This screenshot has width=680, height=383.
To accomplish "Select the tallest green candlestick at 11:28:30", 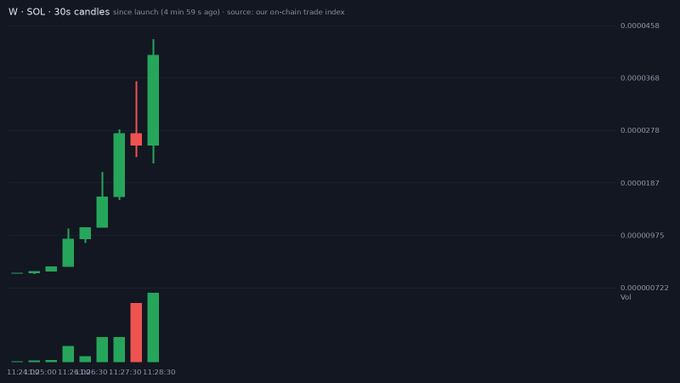I will (x=153, y=100).
